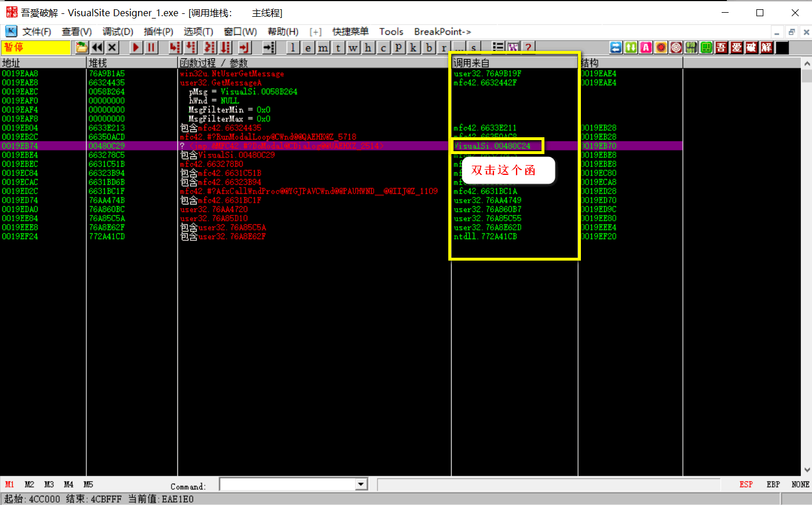
Task: Open the 帮助(H) menu
Action: [283, 32]
